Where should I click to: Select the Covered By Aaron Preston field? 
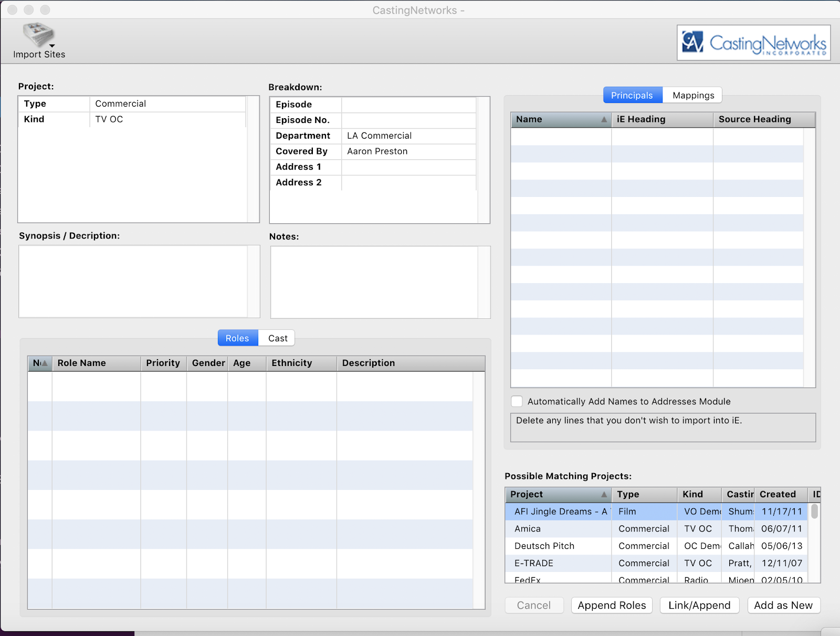(408, 151)
